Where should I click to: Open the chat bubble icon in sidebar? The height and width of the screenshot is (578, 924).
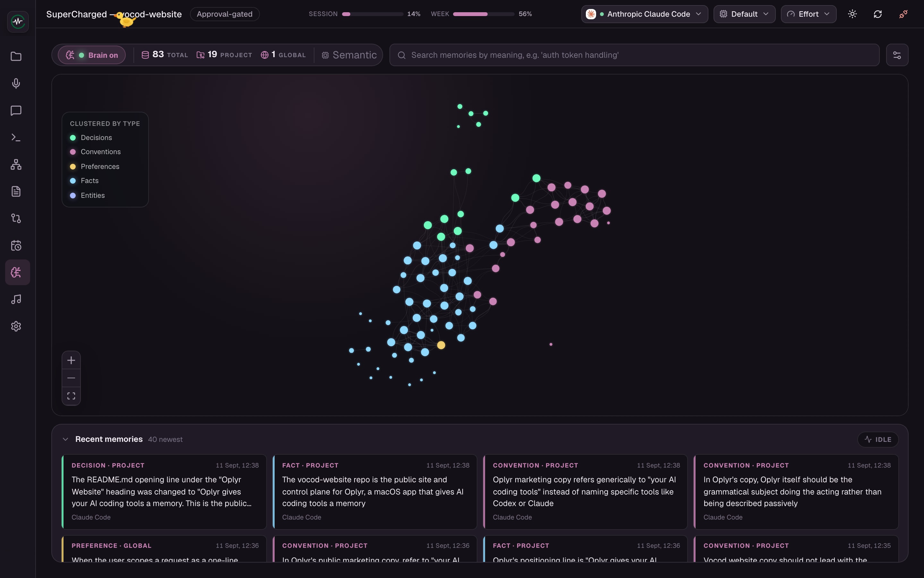pos(16,110)
